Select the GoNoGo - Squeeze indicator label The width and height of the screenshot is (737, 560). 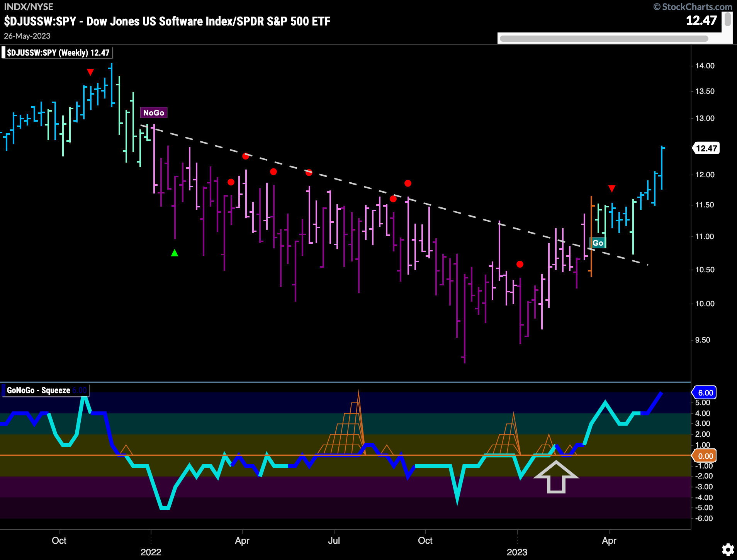click(x=45, y=390)
